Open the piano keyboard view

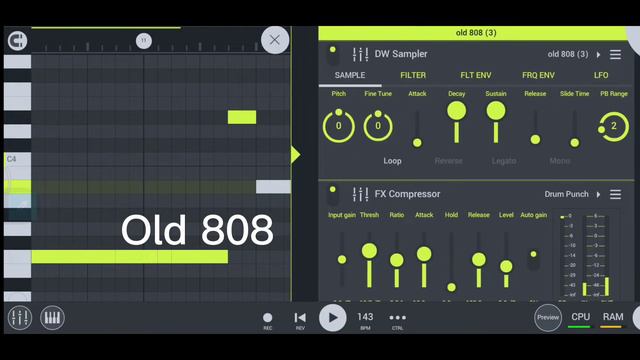52,318
